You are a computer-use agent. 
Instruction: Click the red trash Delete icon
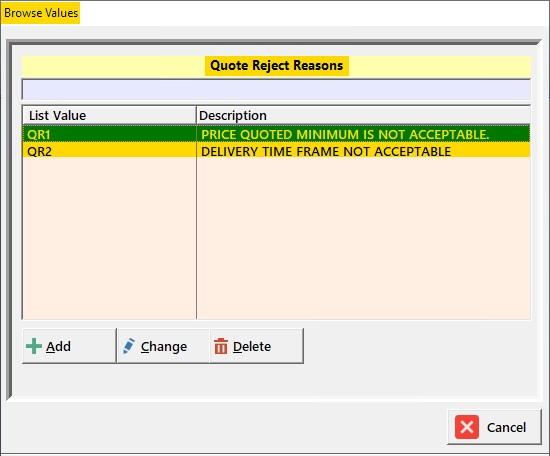[x=221, y=346]
